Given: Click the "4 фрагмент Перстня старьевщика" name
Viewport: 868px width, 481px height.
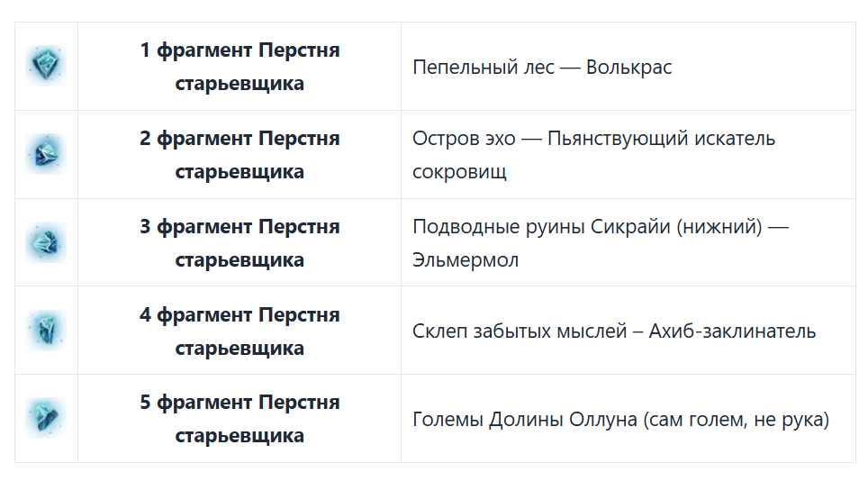Looking at the screenshot, I should click(240, 331).
